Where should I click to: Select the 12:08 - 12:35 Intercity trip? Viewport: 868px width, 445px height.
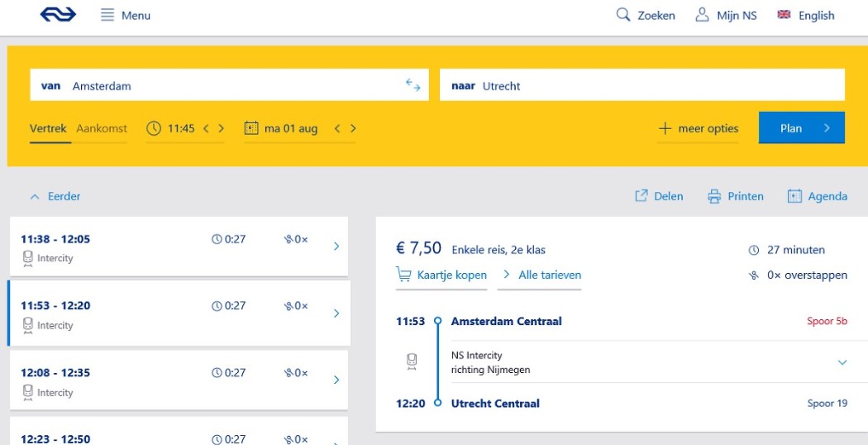tap(179, 380)
